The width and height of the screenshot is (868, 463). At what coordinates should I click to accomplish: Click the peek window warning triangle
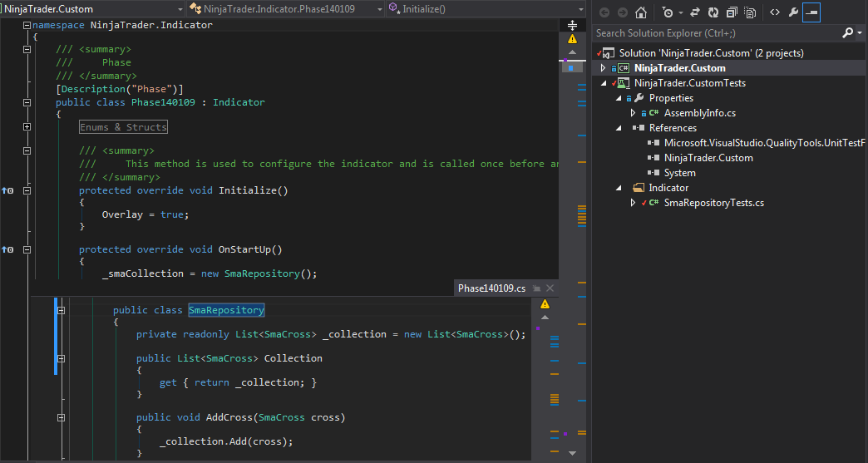click(x=545, y=303)
